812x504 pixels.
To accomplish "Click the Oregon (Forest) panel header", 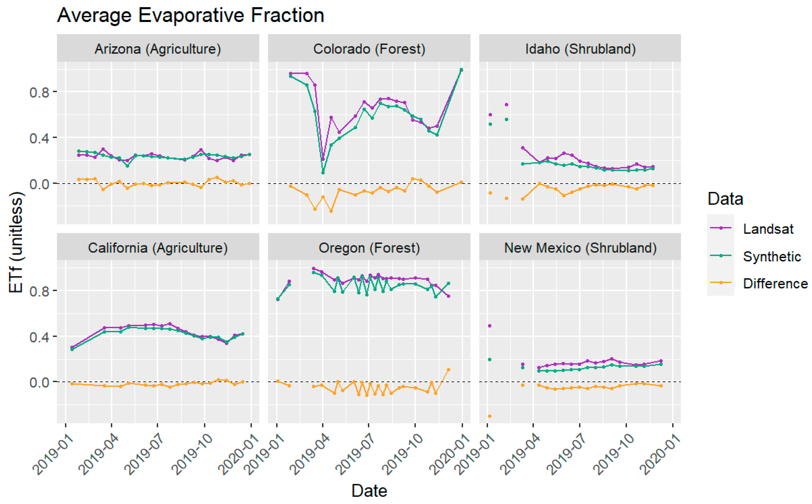I will (x=369, y=248).
